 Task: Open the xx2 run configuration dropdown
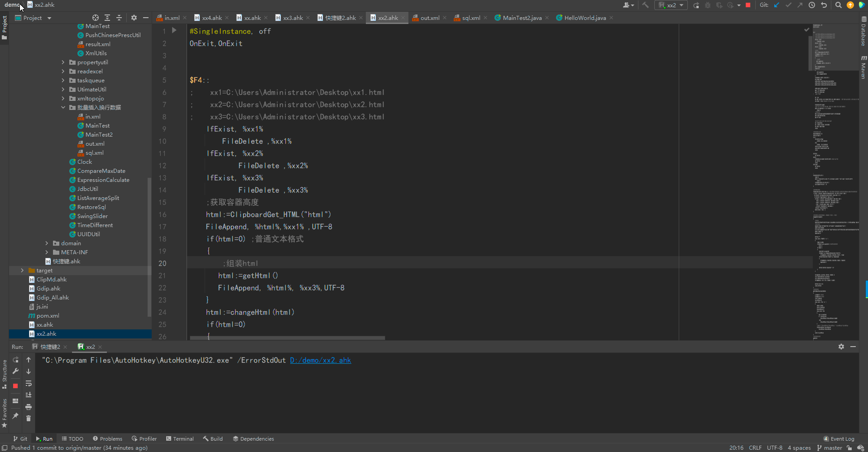pos(681,5)
